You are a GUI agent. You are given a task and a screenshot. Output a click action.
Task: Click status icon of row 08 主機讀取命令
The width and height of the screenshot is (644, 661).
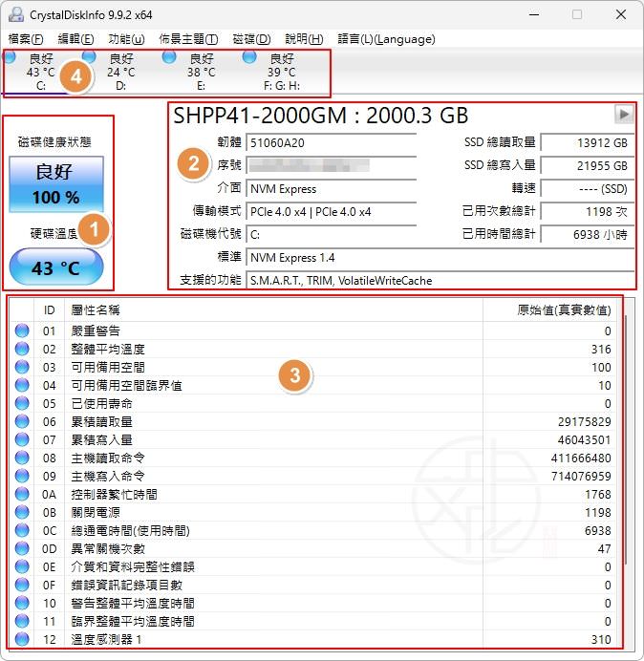[x=22, y=458]
